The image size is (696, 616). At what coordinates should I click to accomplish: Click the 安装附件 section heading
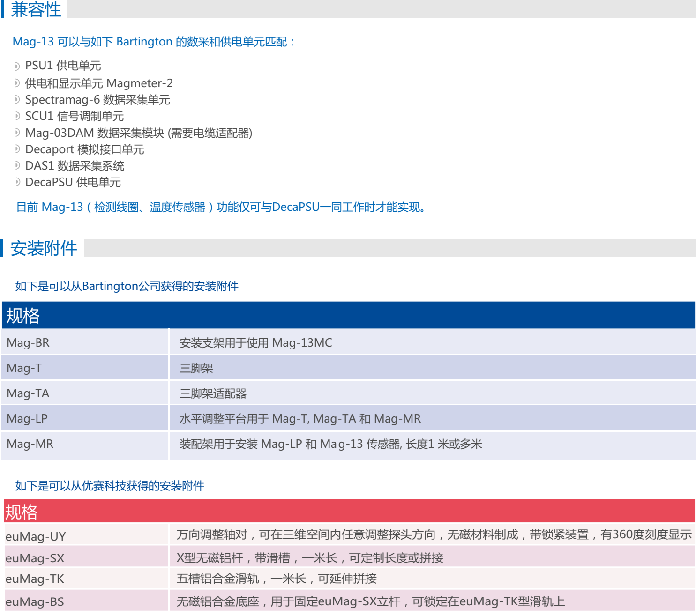(44, 248)
